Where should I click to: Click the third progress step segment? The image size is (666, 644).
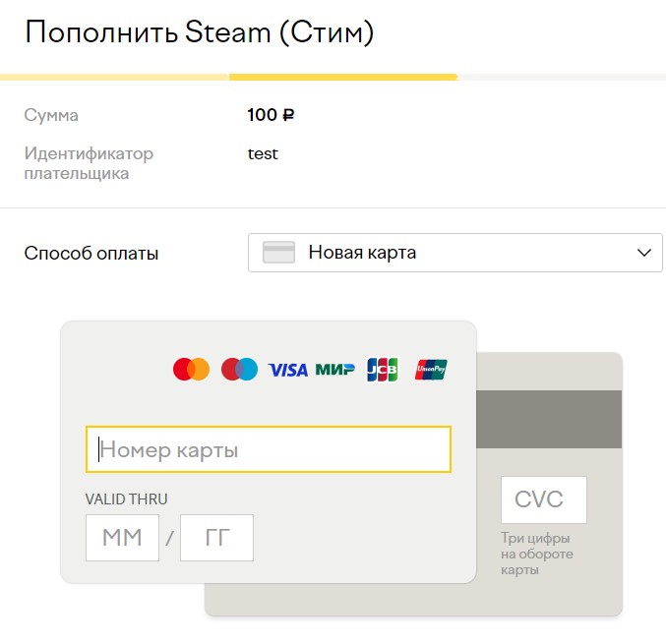(561, 77)
